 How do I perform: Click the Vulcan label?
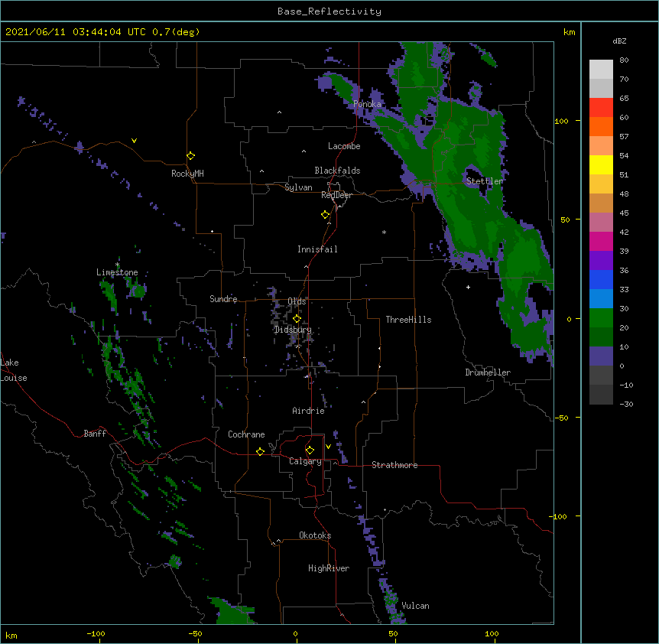415,606
